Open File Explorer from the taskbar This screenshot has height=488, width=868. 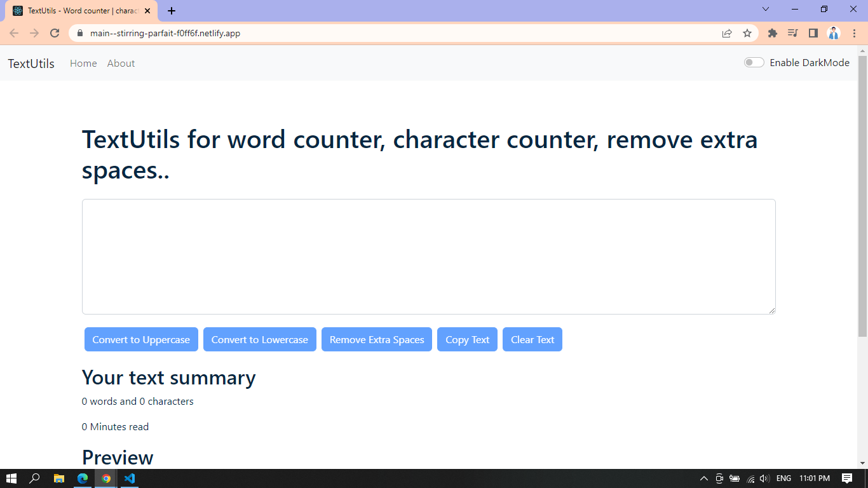[59, 477]
